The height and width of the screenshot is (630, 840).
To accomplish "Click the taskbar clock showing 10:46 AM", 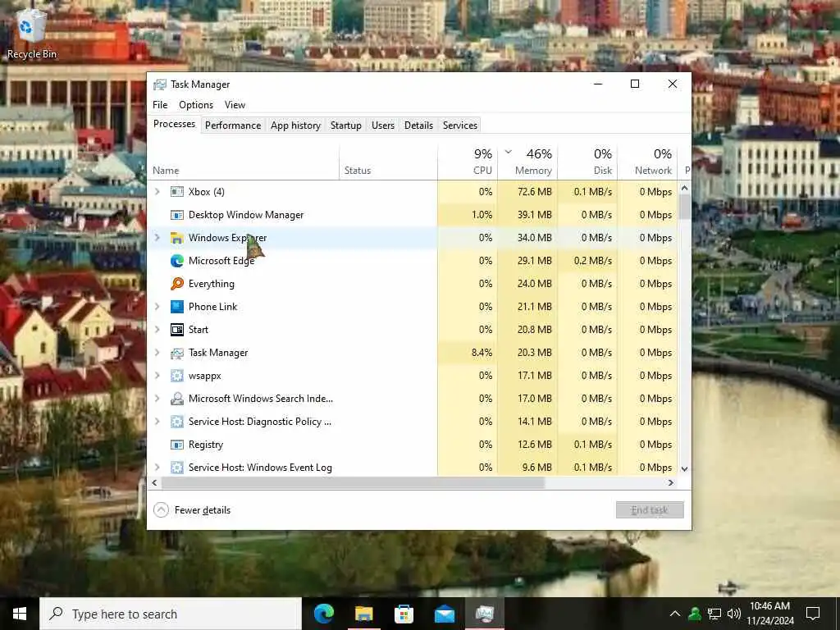I will click(769, 614).
